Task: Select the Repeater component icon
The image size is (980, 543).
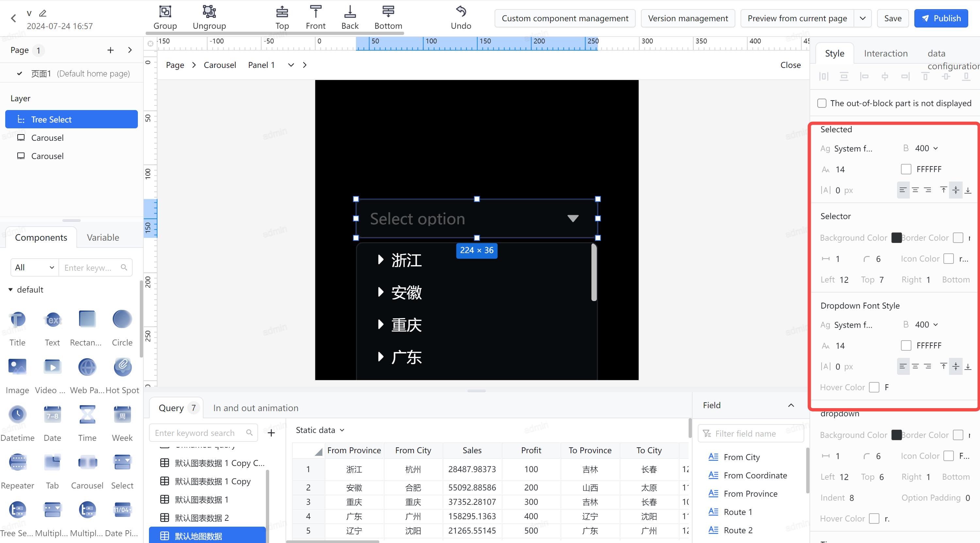Action: click(18, 462)
